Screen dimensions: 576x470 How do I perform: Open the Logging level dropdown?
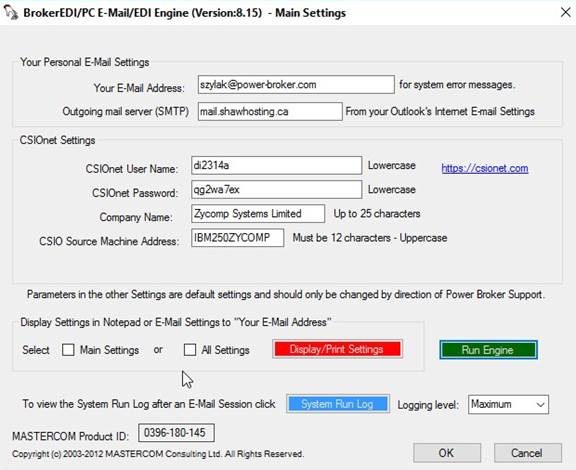click(508, 404)
